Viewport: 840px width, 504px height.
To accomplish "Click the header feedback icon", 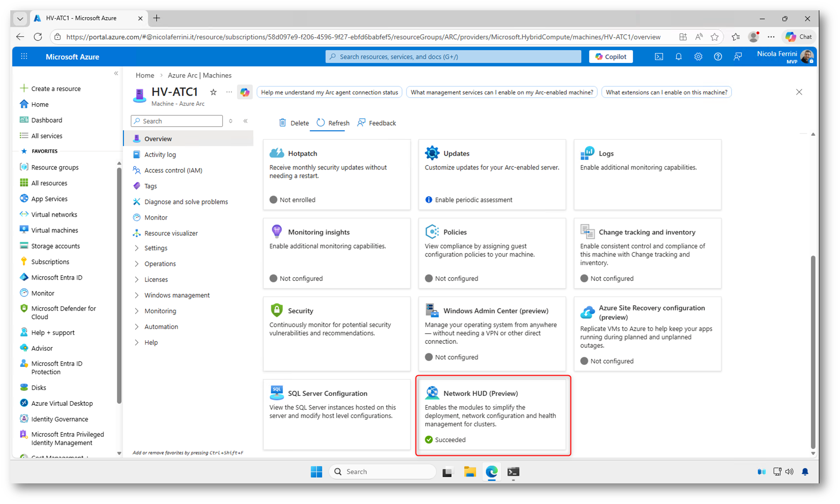I will [737, 56].
